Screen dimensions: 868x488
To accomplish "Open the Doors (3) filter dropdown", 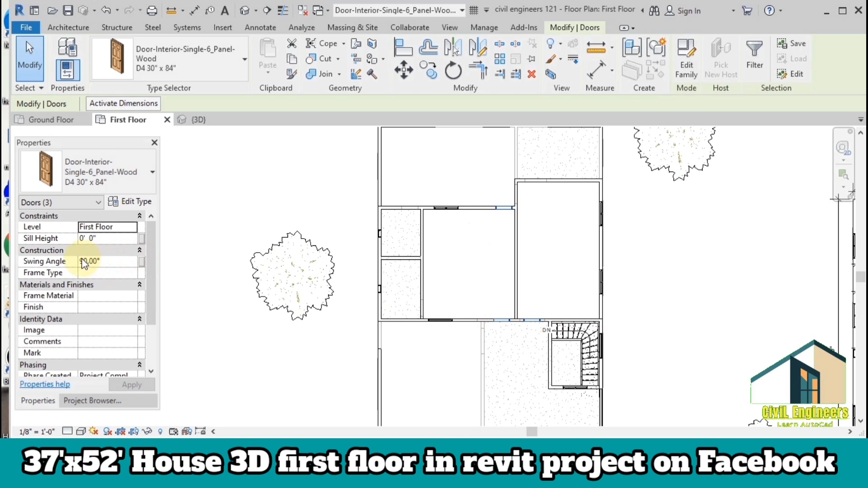I will click(61, 202).
